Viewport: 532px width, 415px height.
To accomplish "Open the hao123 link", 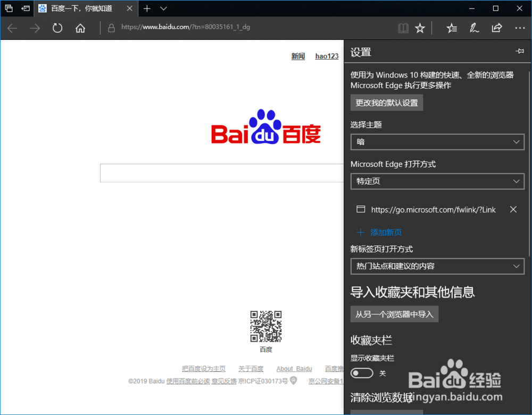I will pyautogui.click(x=327, y=56).
